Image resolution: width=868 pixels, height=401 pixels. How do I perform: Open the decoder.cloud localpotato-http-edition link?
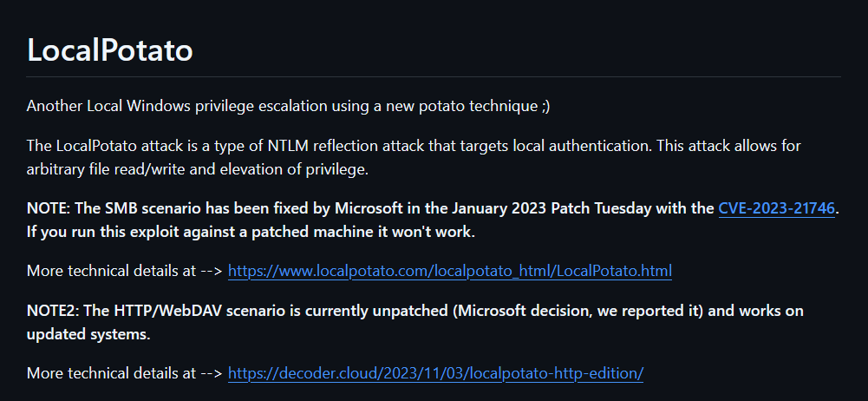pos(435,373)
